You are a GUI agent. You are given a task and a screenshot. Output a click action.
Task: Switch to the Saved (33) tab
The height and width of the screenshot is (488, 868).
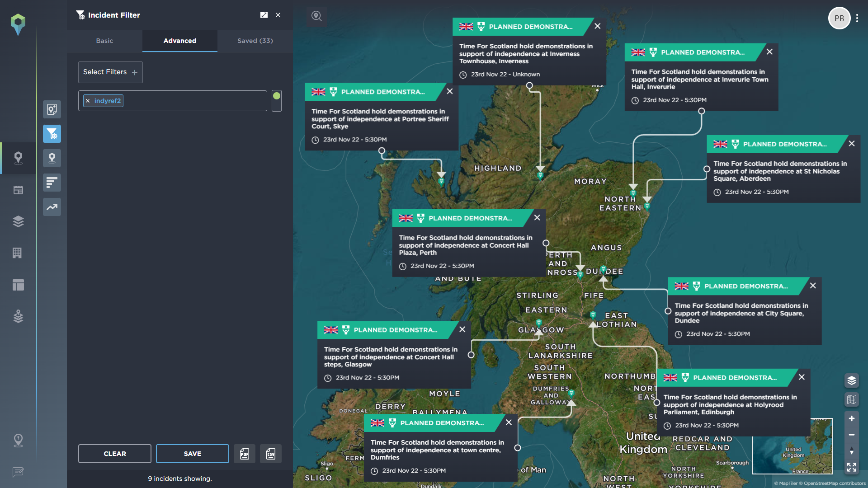pos(255,41)
